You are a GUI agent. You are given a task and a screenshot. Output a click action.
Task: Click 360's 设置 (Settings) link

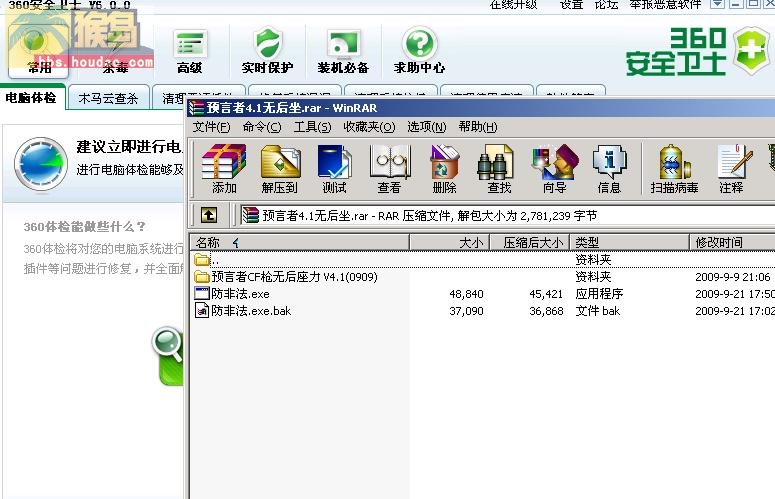pos(571,4)
